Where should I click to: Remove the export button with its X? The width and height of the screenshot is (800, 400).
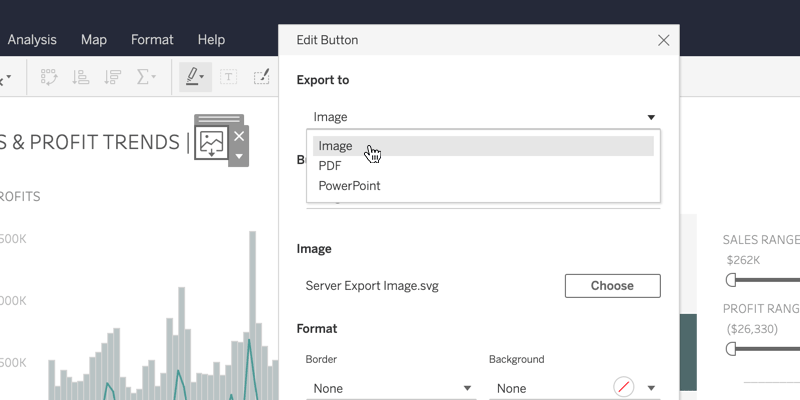pyautogui.click(x=239, y=136)
